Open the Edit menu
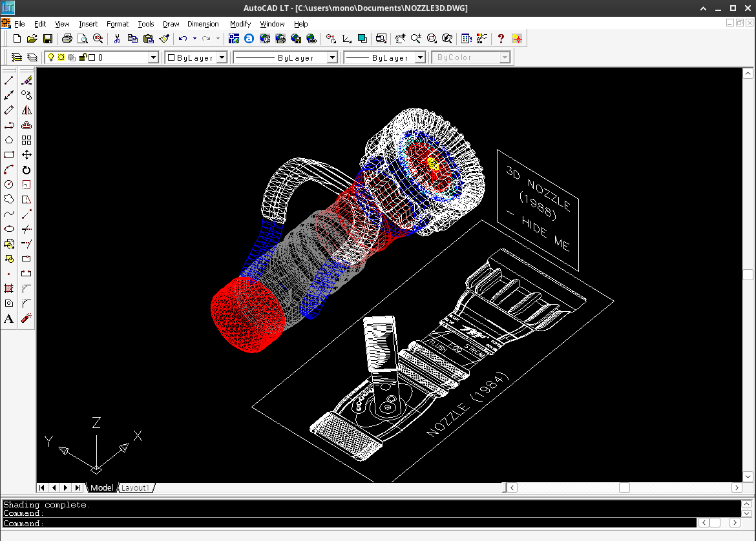Screen dimensions: 756x541 [x=40, y=24]
